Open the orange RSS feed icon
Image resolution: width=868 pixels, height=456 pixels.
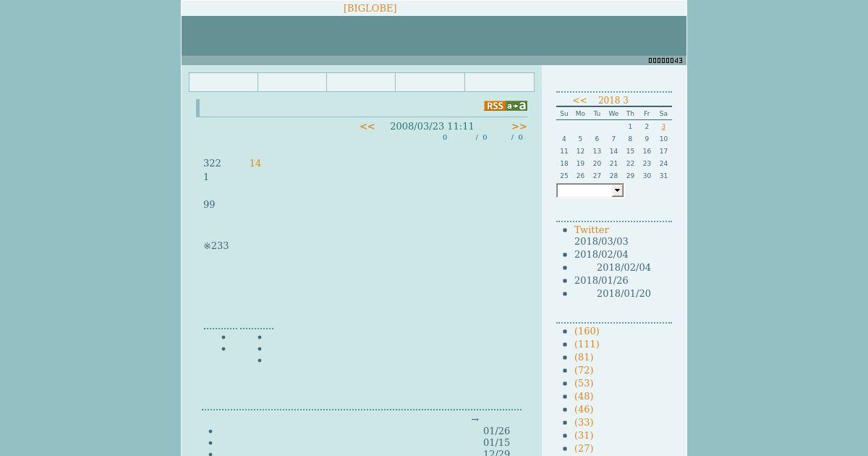pyautogui.click(x=495, y=106)
